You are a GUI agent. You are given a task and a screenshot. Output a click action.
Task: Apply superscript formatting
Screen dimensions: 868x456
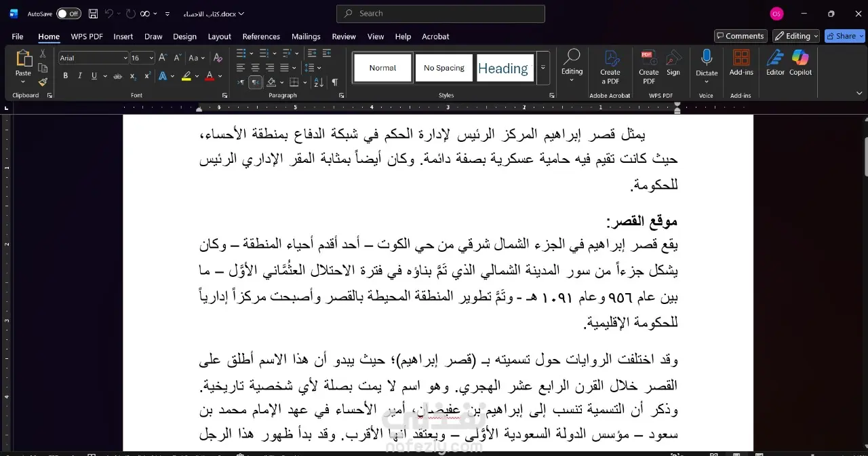[x=147, y=76]
